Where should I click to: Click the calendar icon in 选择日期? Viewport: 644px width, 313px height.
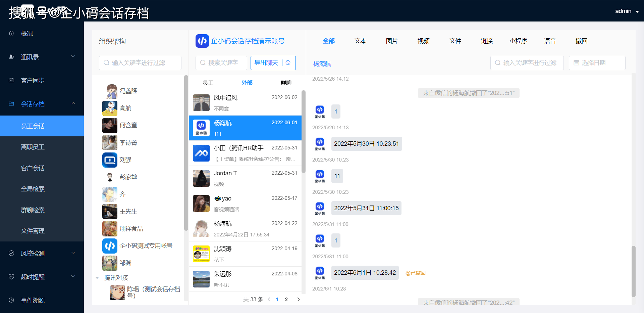click(576, 63)
